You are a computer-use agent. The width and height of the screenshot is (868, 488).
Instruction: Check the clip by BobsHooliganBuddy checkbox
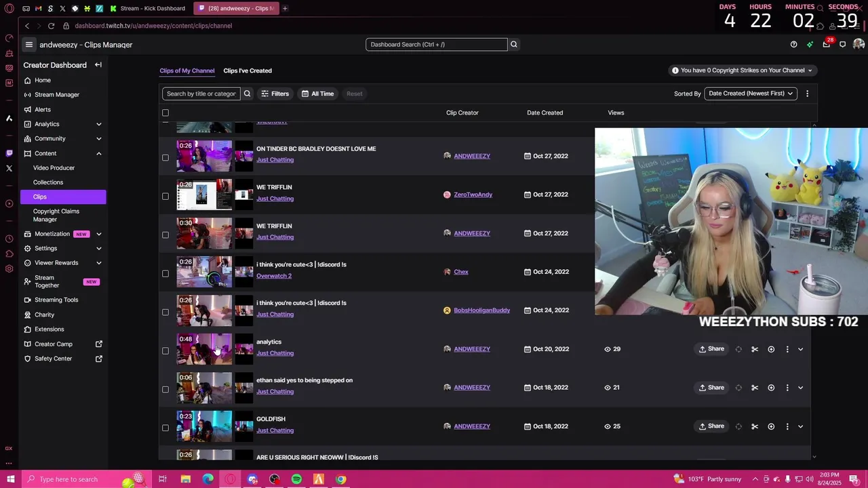[x=165, y=312]
